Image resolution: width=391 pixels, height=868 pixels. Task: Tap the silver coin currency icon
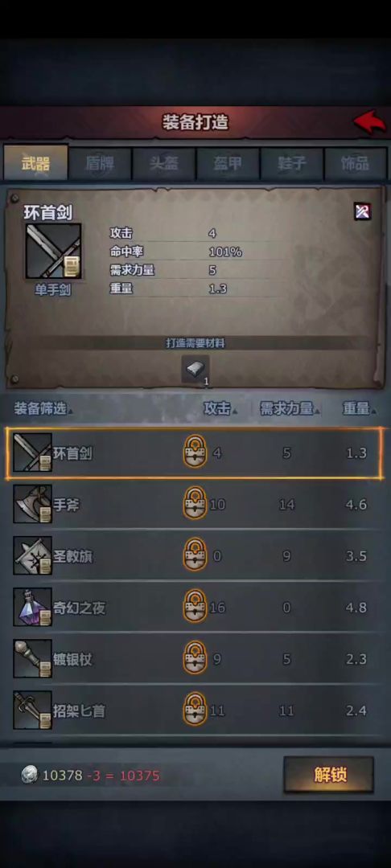[29, 775]
